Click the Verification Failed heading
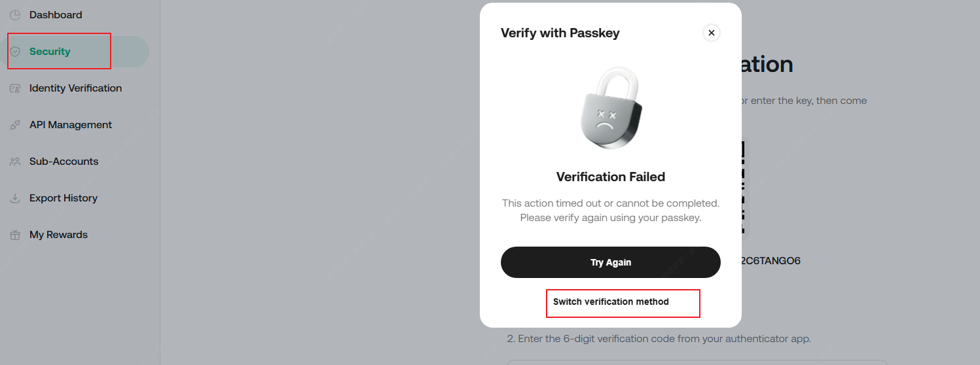 (610, 177)
